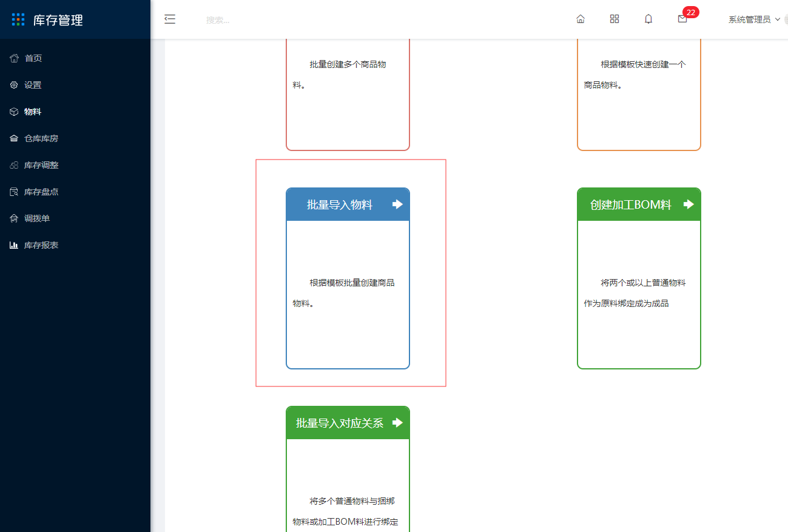
Task: Open the 首页 menu item
Action: [75, 58]
